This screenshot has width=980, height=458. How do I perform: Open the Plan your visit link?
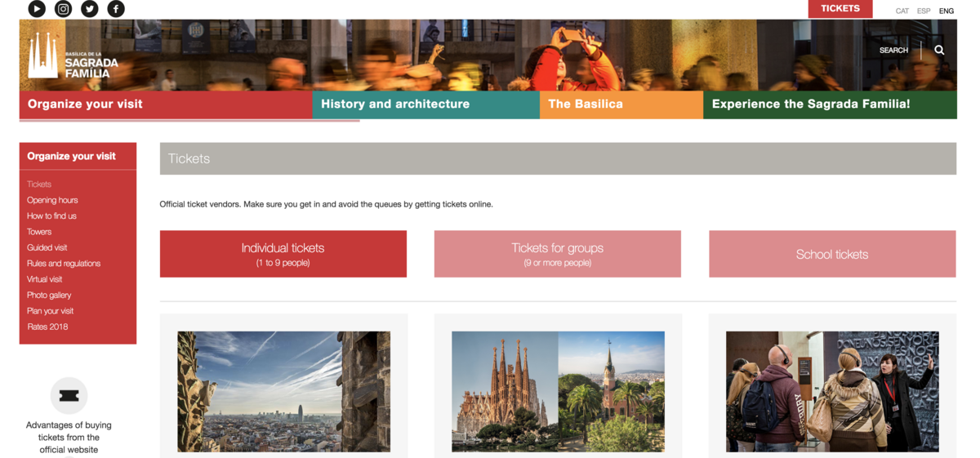point(51,311)
